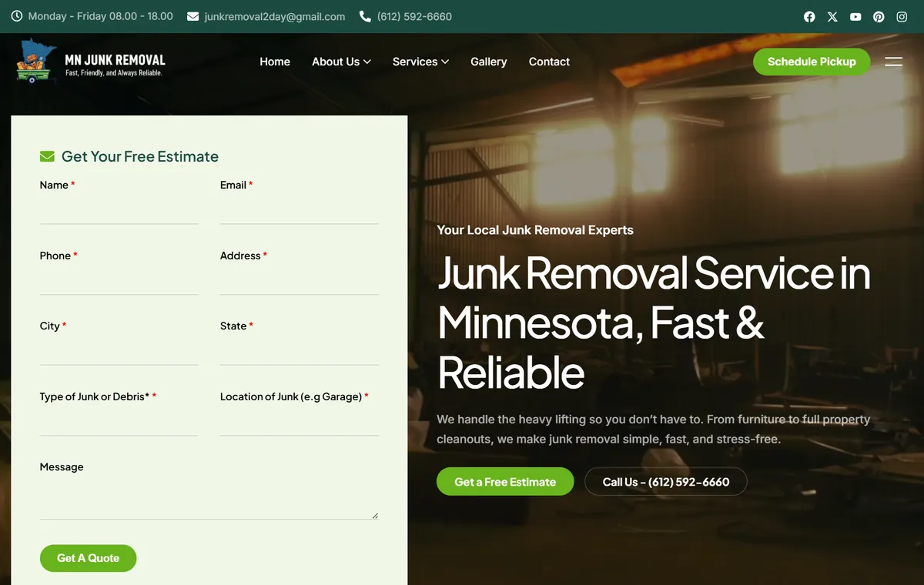Click the Your Local Junk Removal Experts text
This screenshot has height=585, width=924.
(x=535, y=230)
